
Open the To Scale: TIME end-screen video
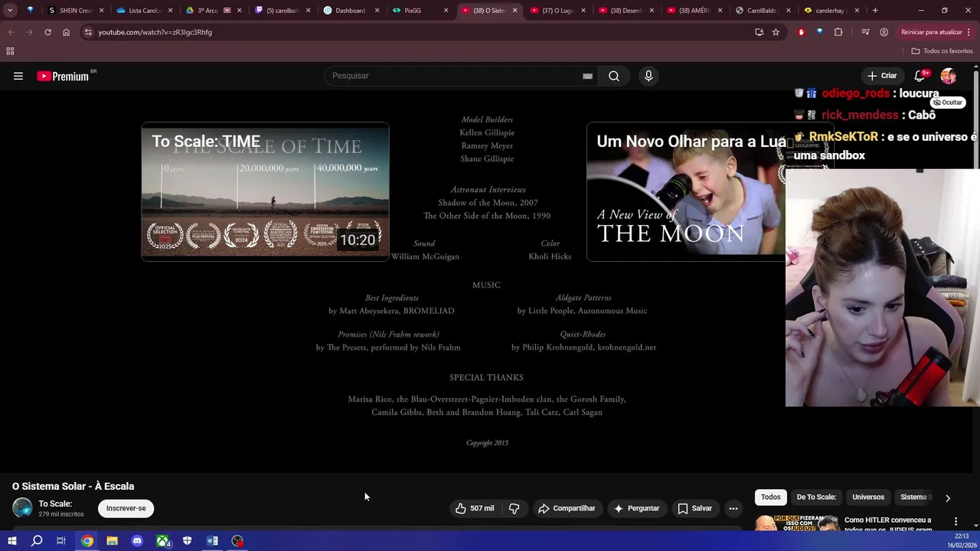[265, 192]
